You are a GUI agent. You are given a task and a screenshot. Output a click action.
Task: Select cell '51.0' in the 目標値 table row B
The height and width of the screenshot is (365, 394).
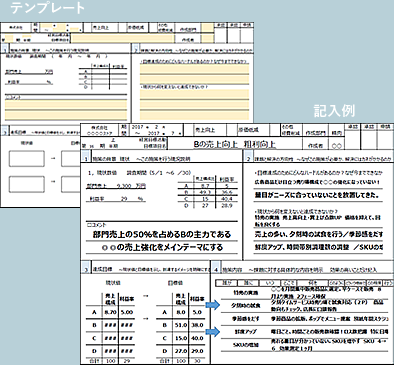pos(180,325)
